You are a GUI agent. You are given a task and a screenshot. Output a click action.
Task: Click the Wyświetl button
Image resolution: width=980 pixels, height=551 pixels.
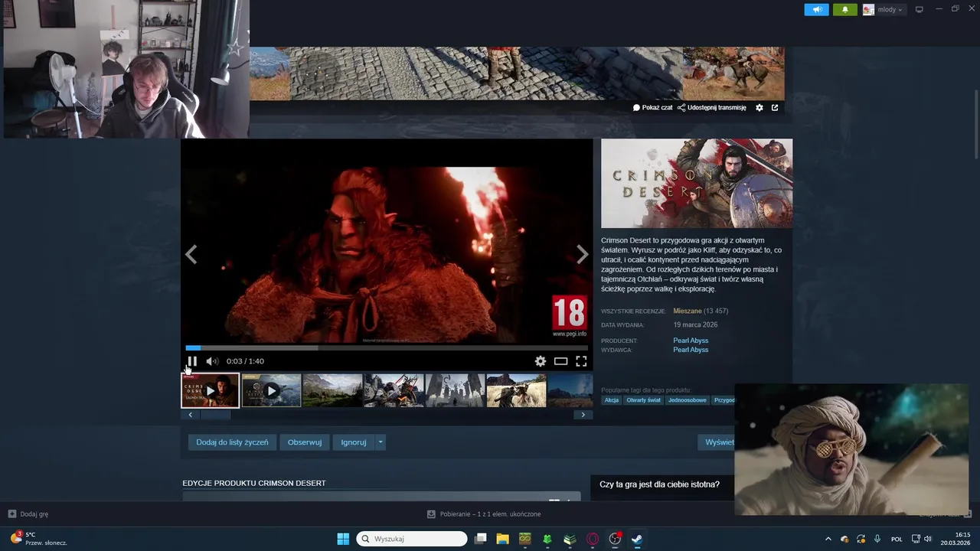[717, 442]
